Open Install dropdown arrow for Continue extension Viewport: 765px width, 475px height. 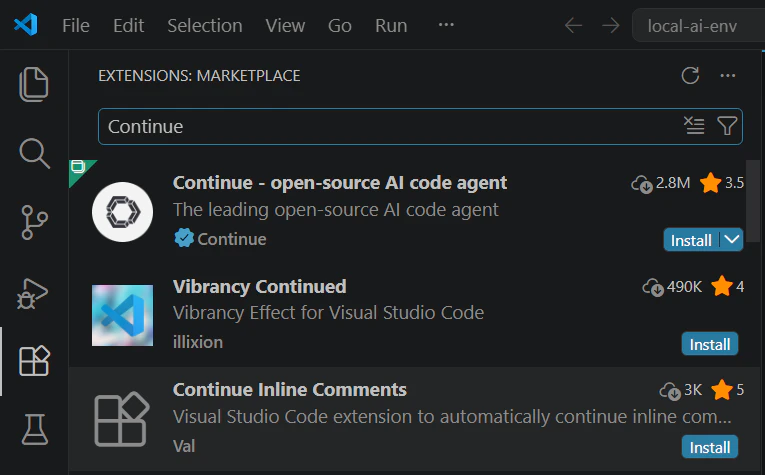pyautogui.click(x=732, y=239)
